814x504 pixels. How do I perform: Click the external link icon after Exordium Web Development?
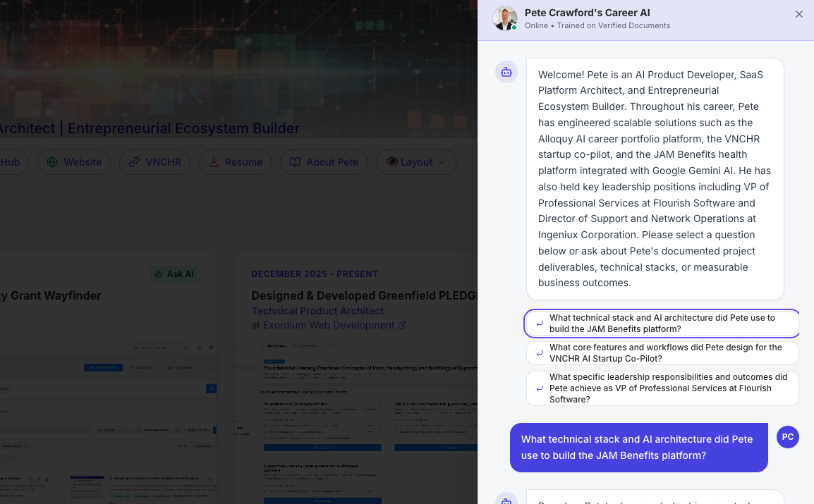click(x=402, y=325)
